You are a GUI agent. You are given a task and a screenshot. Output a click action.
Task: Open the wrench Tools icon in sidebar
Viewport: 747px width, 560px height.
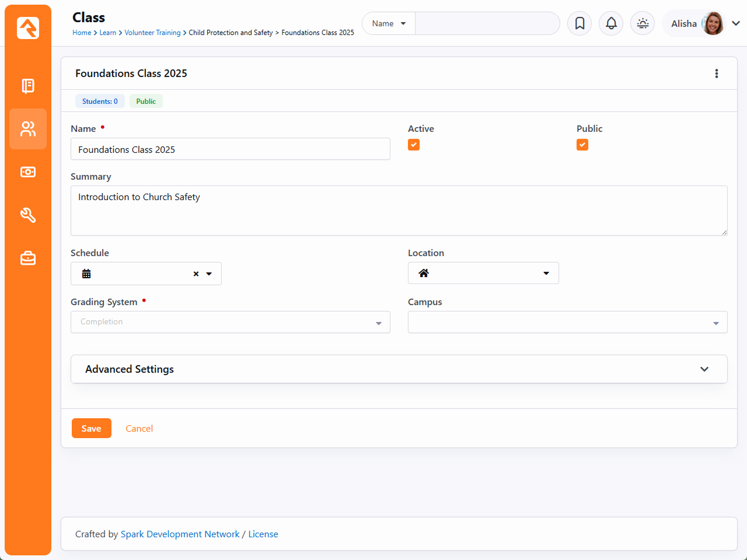click(x=28, y=215)
